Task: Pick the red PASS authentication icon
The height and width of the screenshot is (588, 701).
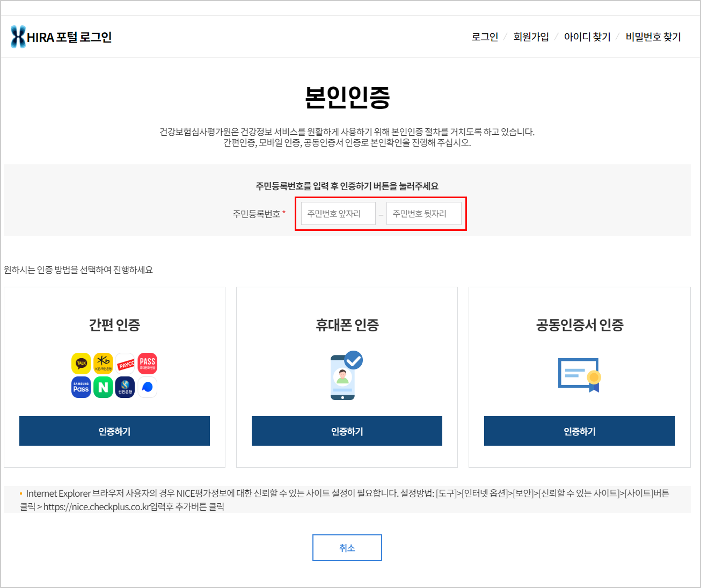Action: coord(147,363)
